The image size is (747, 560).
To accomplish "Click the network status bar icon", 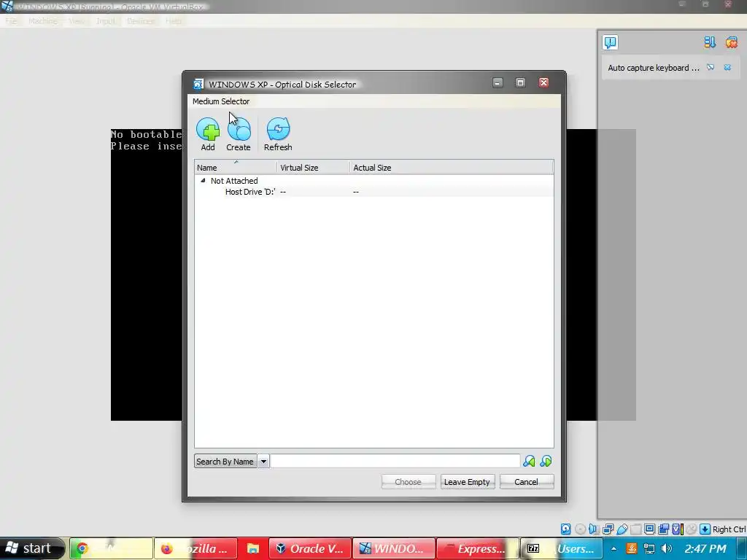I will (608, 529).
